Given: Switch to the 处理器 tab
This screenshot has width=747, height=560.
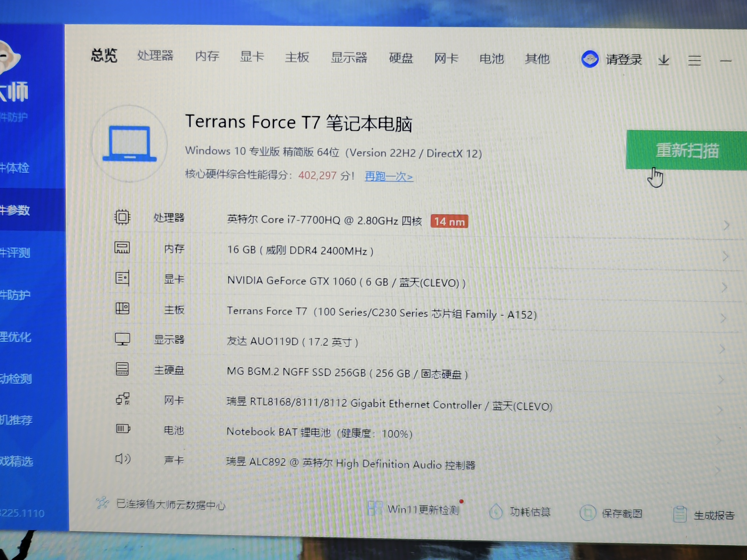Looking at the screenshot, I should [155, 56].
